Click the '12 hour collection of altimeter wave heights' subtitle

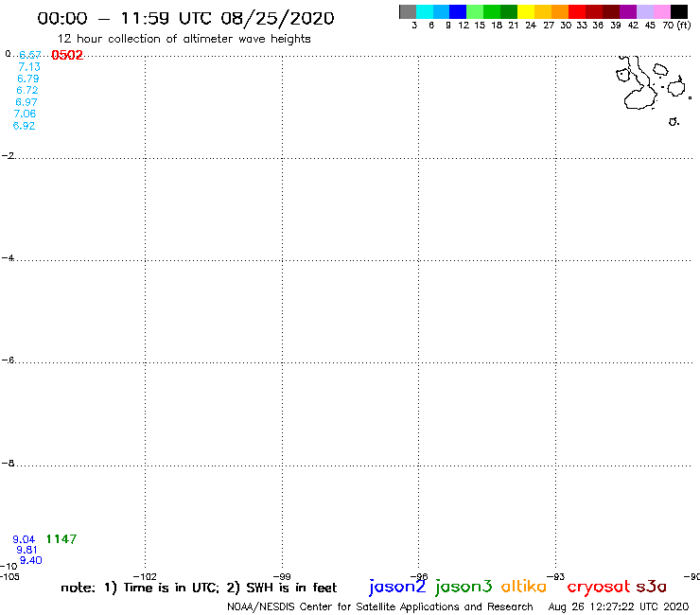pyautogui.click(x=184, y=40)
